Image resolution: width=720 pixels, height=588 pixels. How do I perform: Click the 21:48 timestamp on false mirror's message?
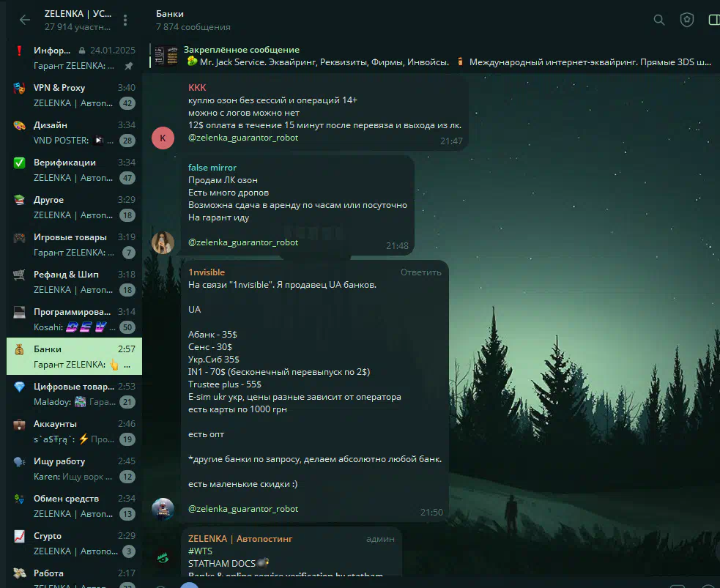pos(397,245)
